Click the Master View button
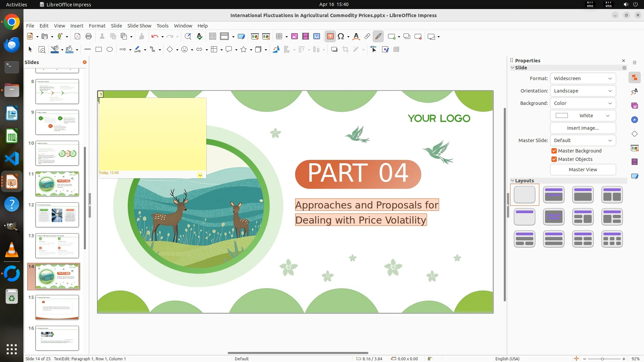This screenshot has height=362, width=644. [x=583, y=170]
